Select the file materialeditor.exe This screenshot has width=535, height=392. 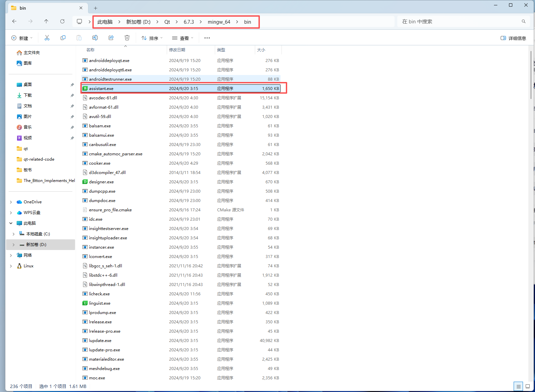[x=181, y=359]
